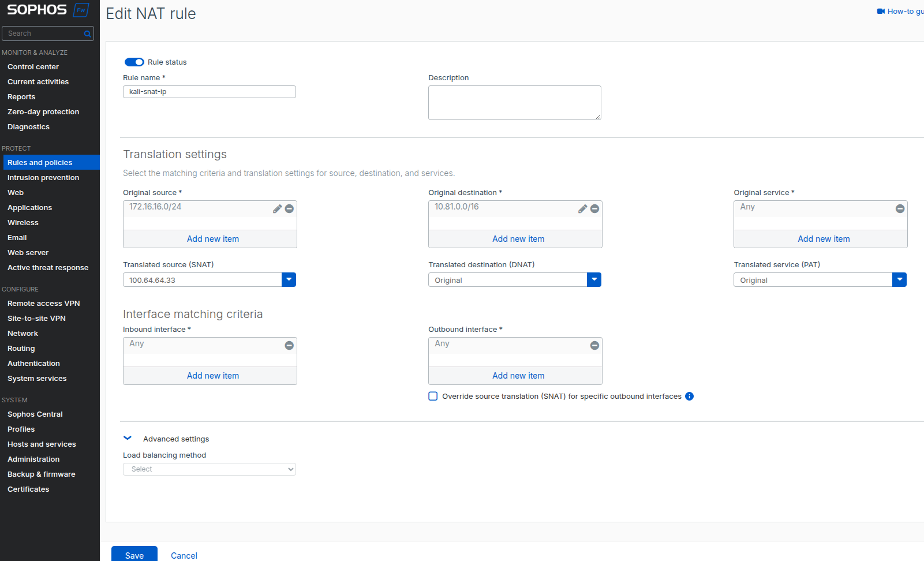Toggle the Rule status switch

tap(134, 62)
